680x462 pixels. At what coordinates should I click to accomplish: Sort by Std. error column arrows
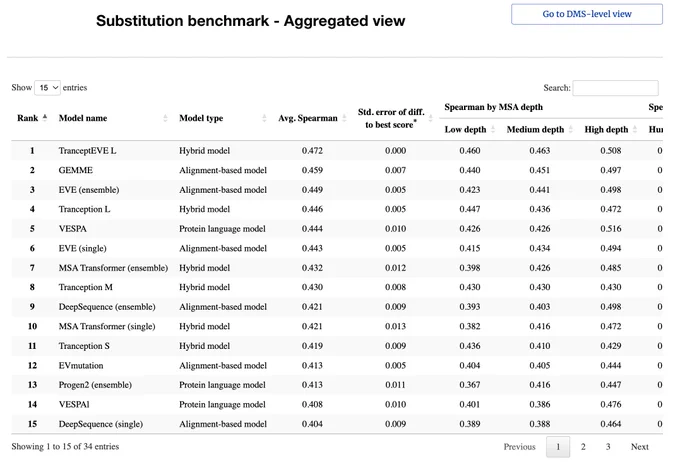tap(430, 118)
